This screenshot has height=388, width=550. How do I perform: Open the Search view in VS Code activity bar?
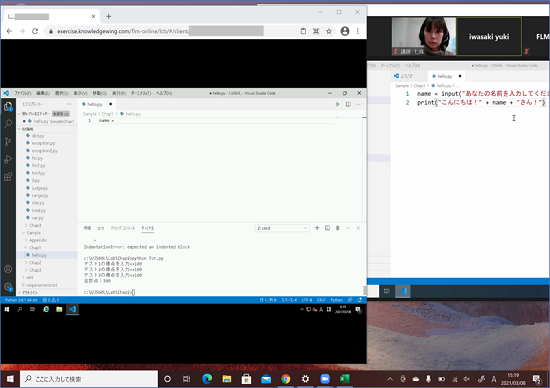(x=8, y=123)
